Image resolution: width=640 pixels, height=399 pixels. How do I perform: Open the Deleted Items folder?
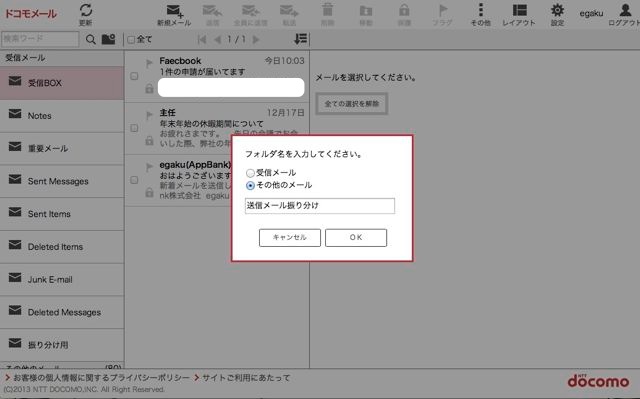pos(62,247)
